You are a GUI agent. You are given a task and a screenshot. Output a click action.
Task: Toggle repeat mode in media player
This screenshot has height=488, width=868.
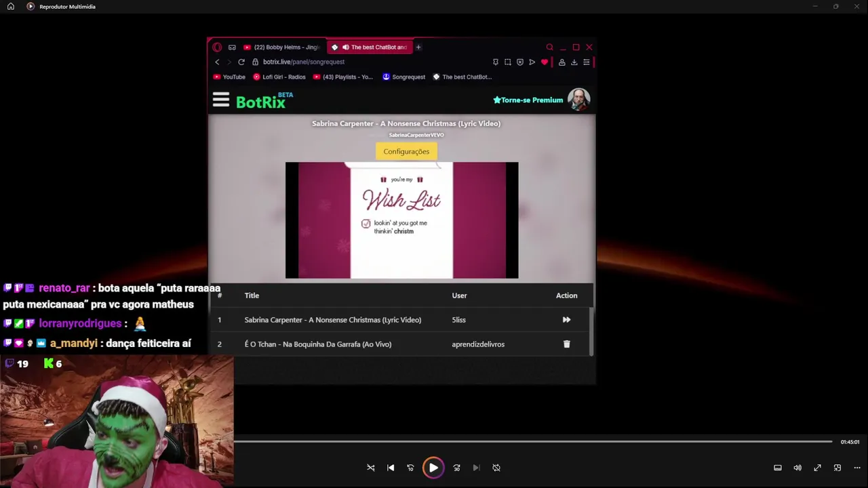click(496, 468)
